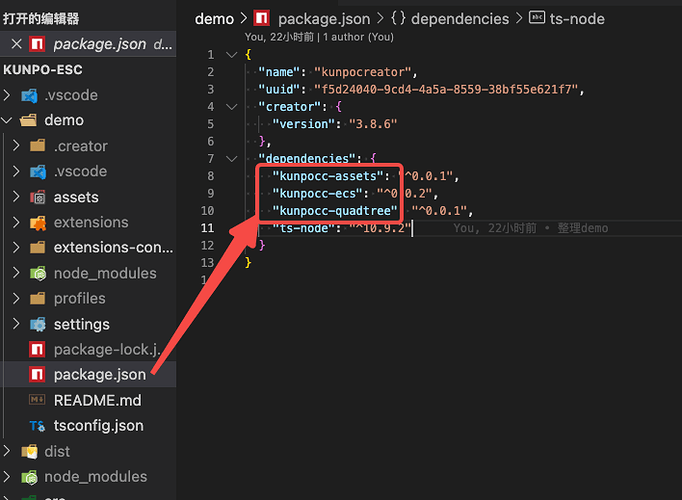Click the root .vscode folder icon
682x500 pixels.
pyautogui.click(x=30, y=96)
